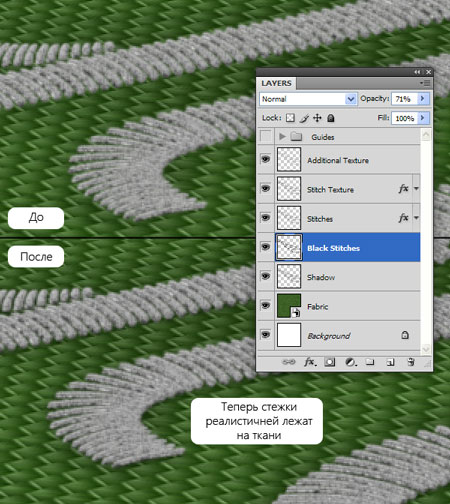The height and width of the screenshot is (504, 450).
Task: Select layer named Background
Action: (329, 336)
